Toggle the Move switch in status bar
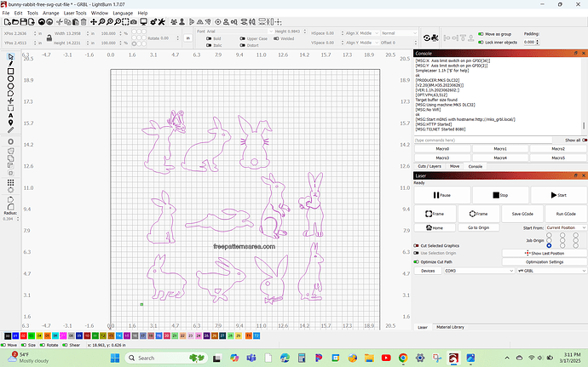588x367 pixels. tap(3, 345)
